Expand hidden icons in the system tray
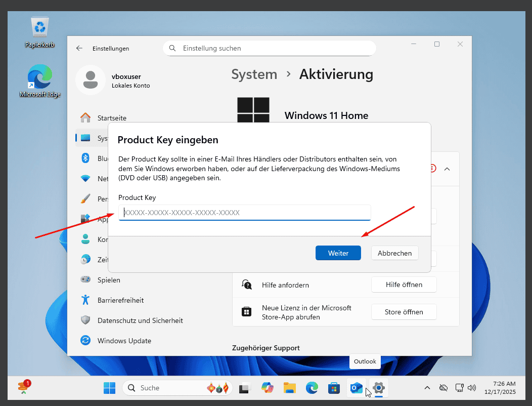Viewport: 532px width, 406px height. (x=427, y=387)
